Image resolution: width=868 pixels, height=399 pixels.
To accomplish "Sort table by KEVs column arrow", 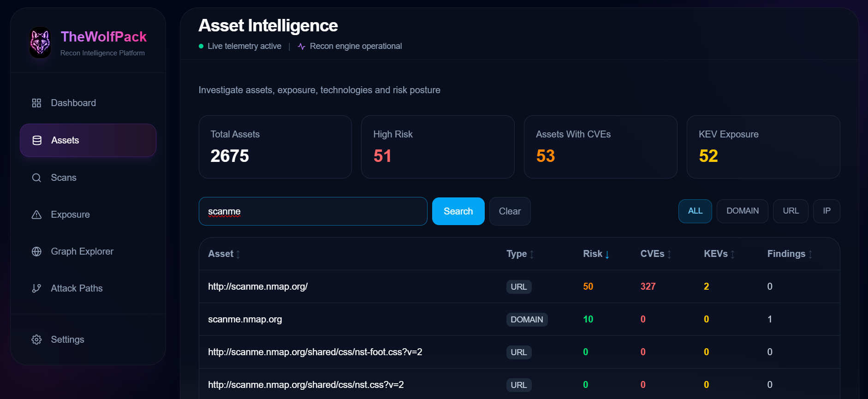I will tap(732, 254).
